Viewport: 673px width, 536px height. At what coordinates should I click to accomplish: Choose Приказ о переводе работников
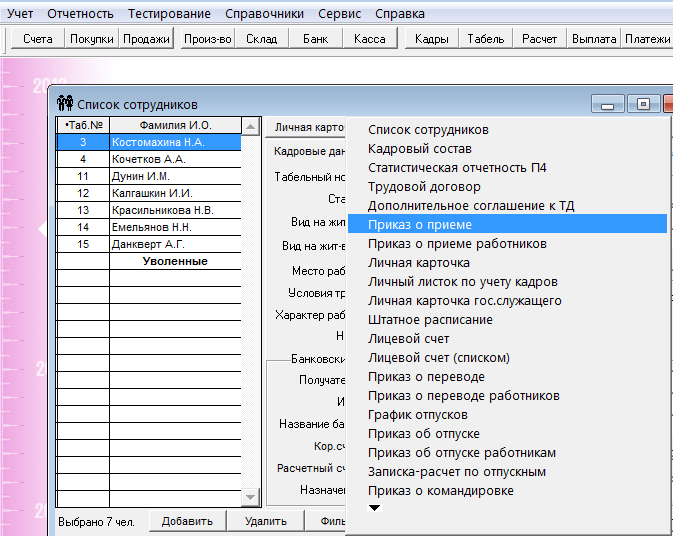[x=507, y=396]
